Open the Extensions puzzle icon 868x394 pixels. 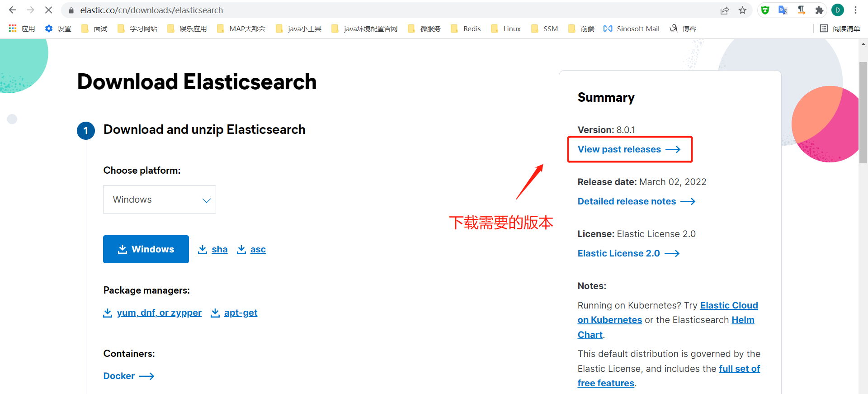pos(819,10)
